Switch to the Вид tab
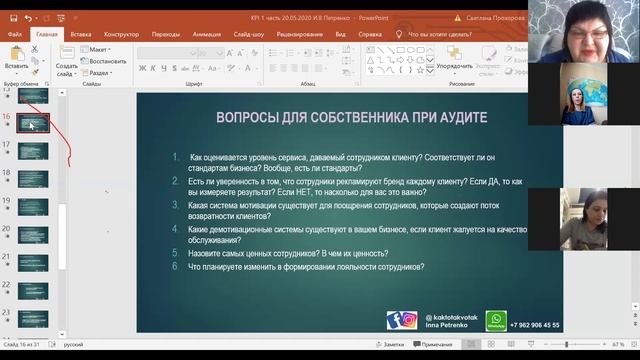Viewport: 640px width, 360px height. click(340, 35)
